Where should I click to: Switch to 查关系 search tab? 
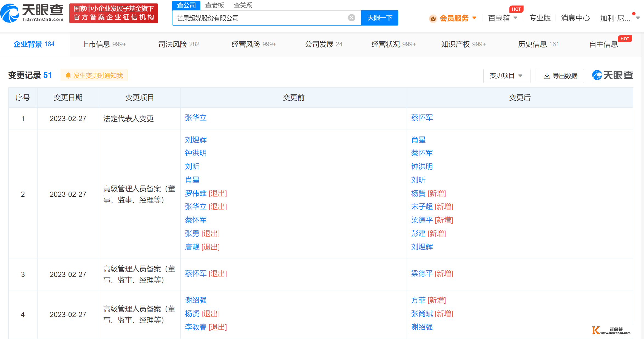(243, 5)
